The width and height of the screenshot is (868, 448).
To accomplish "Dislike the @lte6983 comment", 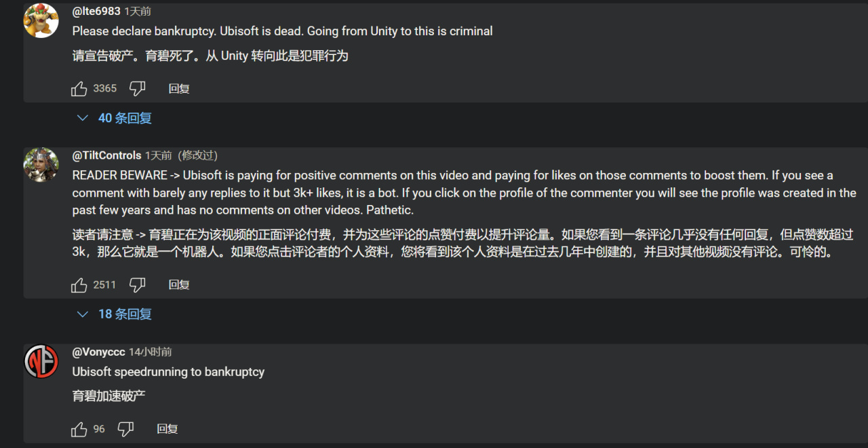I will tap(138, 88).
